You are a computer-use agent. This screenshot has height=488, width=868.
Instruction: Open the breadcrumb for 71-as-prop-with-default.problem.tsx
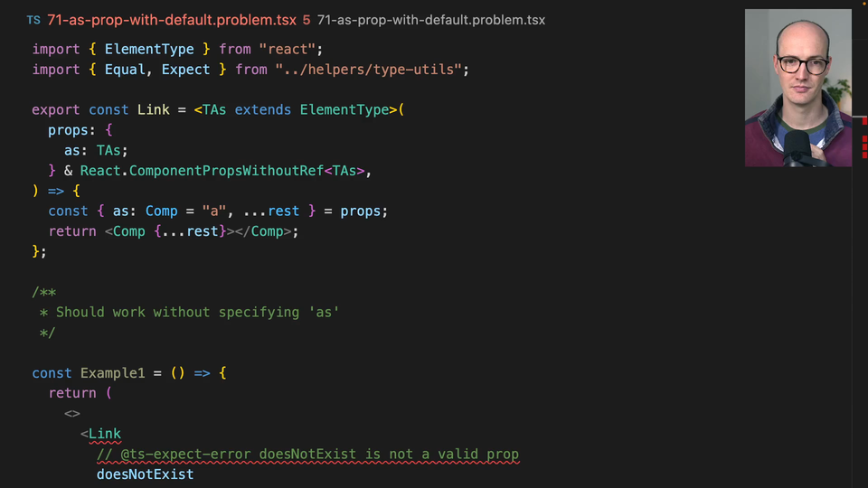tap(430, 20)
